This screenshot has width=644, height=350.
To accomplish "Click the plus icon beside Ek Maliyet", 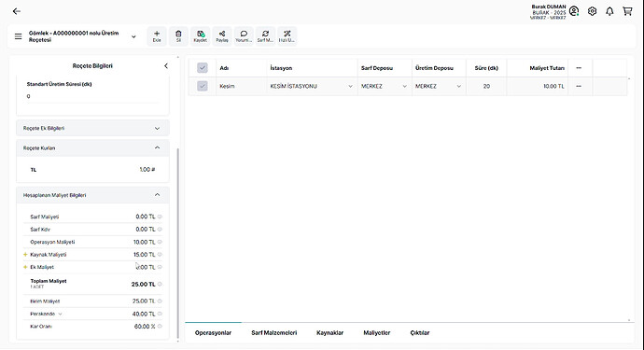I will pos(25,267).
